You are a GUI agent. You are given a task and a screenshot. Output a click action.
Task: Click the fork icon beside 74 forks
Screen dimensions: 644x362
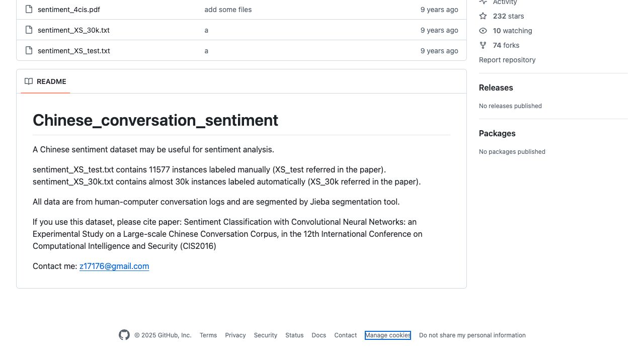(x=483, y=45)
